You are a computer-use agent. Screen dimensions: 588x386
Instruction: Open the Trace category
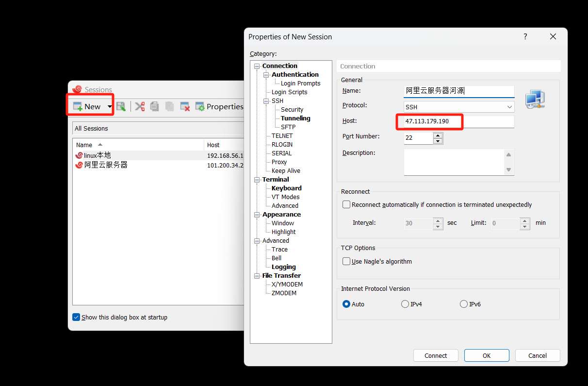point(279,250)
